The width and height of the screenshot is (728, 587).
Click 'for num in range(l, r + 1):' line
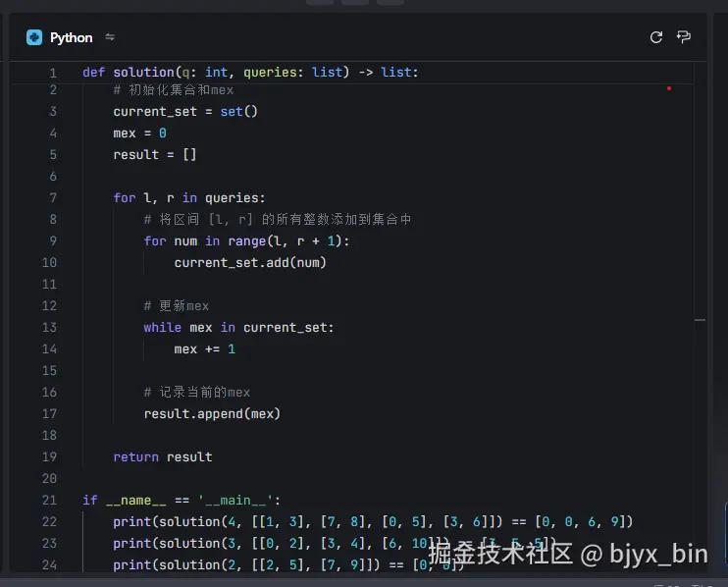coord(246,241)
